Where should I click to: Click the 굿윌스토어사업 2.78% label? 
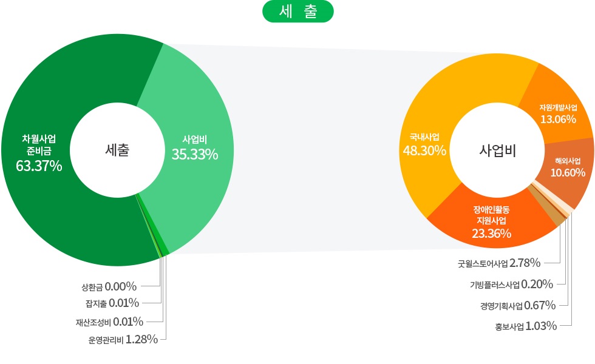coord(499,263)
